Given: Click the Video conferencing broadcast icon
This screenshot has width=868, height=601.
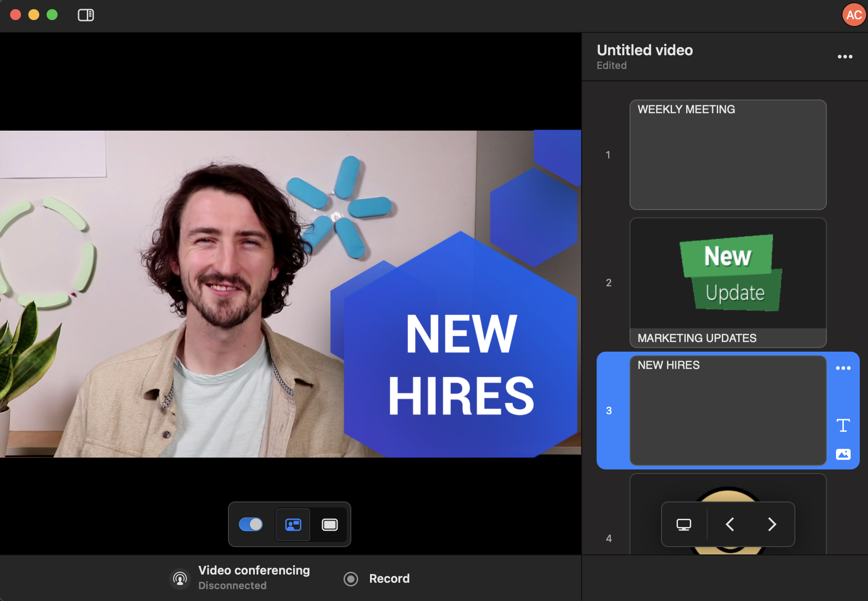Looking at the screenshot, I should [180, 579].
